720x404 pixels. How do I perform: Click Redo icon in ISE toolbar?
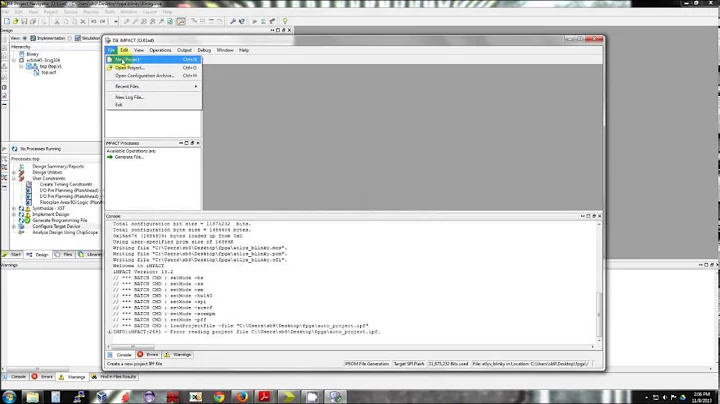pos(102,21)
